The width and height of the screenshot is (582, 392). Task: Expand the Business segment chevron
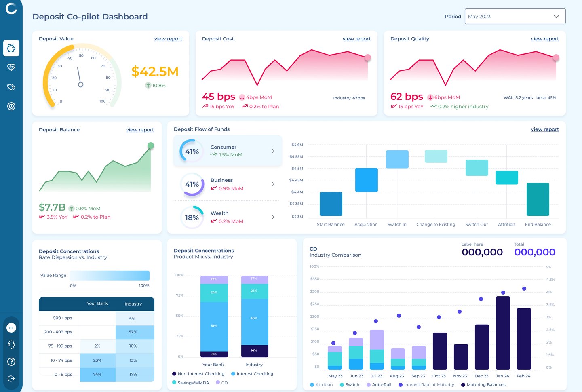click(x=273, y=184)
